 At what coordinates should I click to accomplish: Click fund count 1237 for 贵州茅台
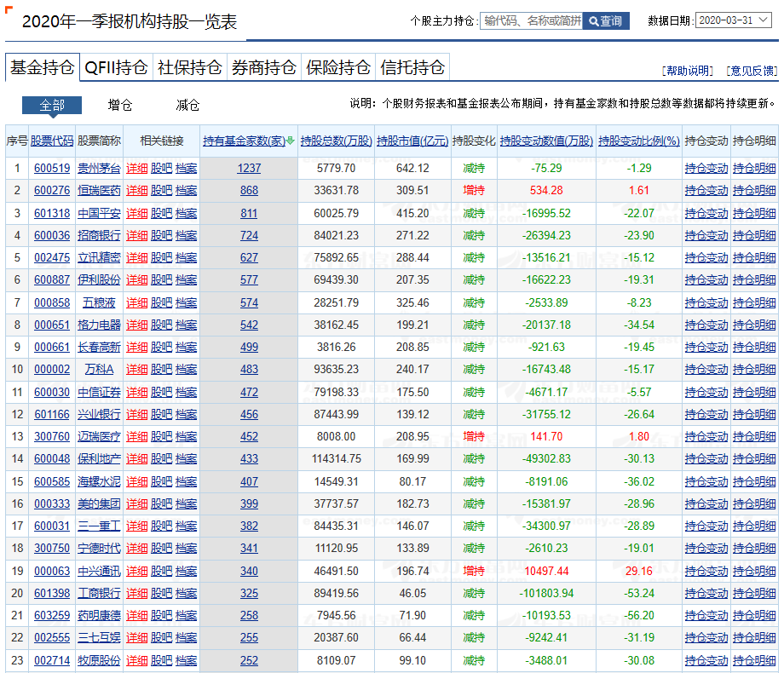click(249, 168)
